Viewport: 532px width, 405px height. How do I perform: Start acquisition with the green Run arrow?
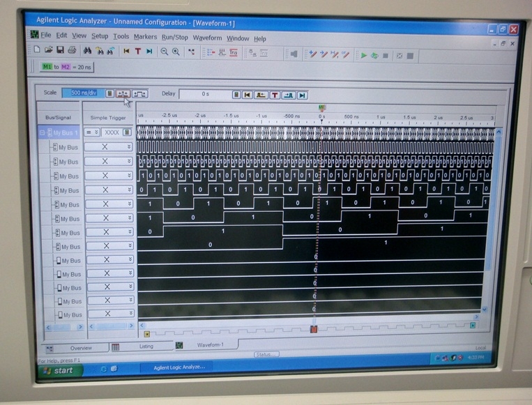(x=364, y=55)
